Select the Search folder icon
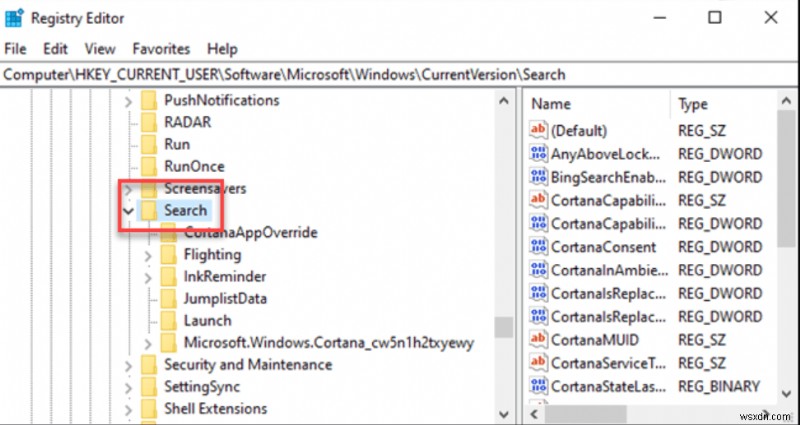The height and width of the screenshot is (425, 800). (148, 210)
